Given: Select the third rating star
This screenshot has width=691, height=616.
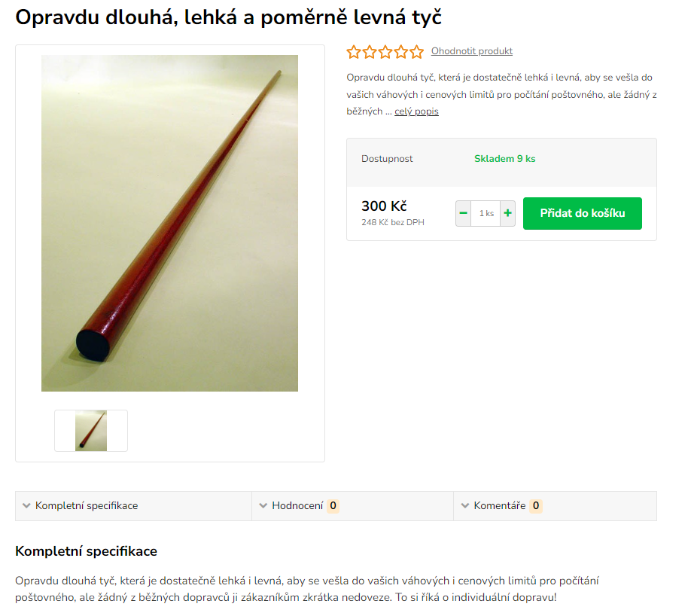Looking at the screenshot, I should coord(385,52).
